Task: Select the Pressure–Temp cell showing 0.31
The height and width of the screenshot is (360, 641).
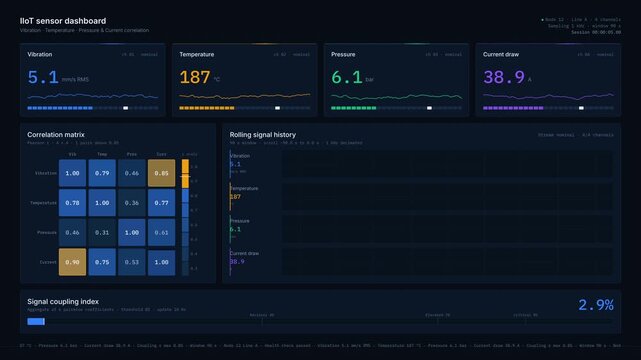Action: (102, 233)
